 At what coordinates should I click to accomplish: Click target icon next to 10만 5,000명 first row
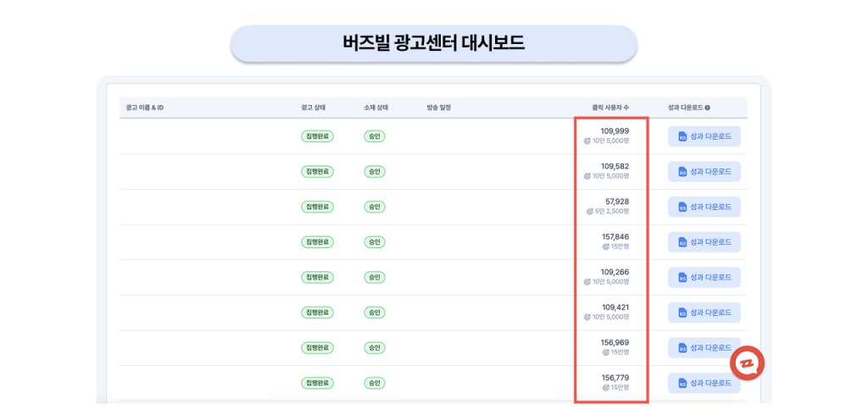[587, 141]
